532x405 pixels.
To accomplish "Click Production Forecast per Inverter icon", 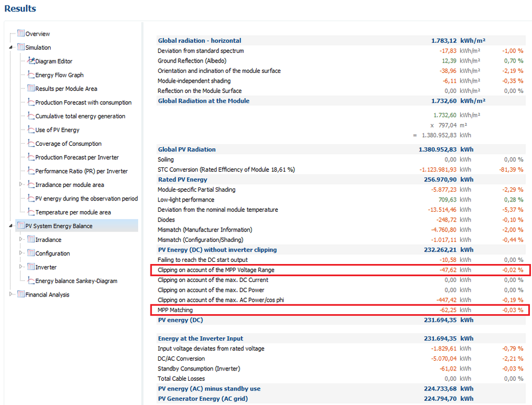I will [31, 157].
